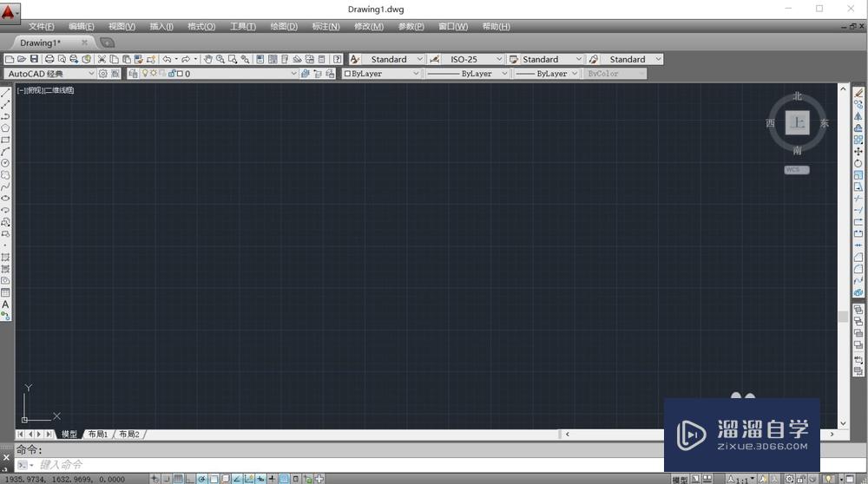Open the text style Standard dropdown

(419, 59)
